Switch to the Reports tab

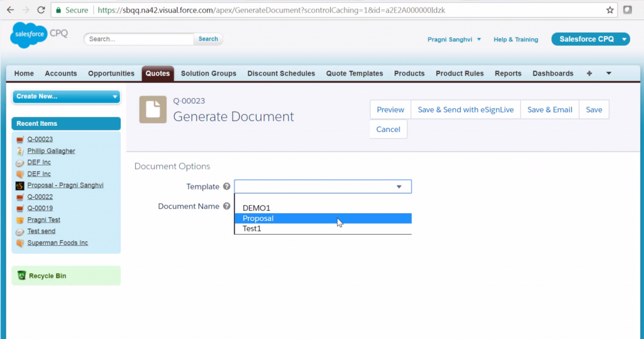tap(508, 73)
